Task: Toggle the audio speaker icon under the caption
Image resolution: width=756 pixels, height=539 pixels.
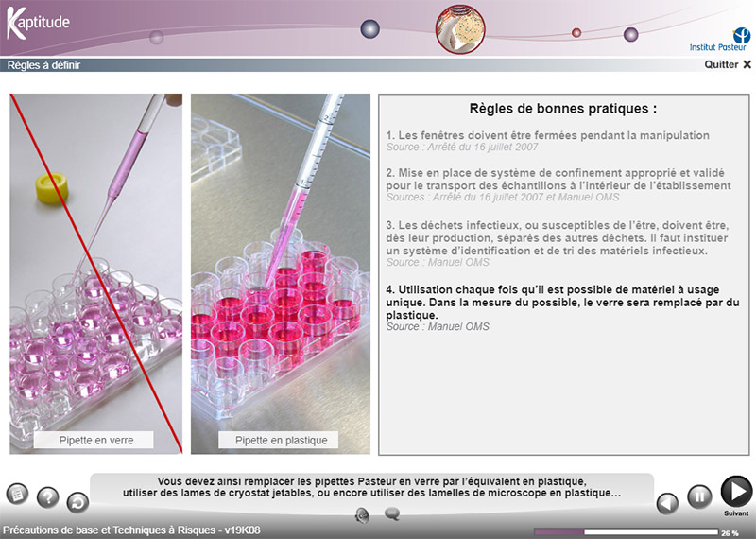Action: point(362,514)
